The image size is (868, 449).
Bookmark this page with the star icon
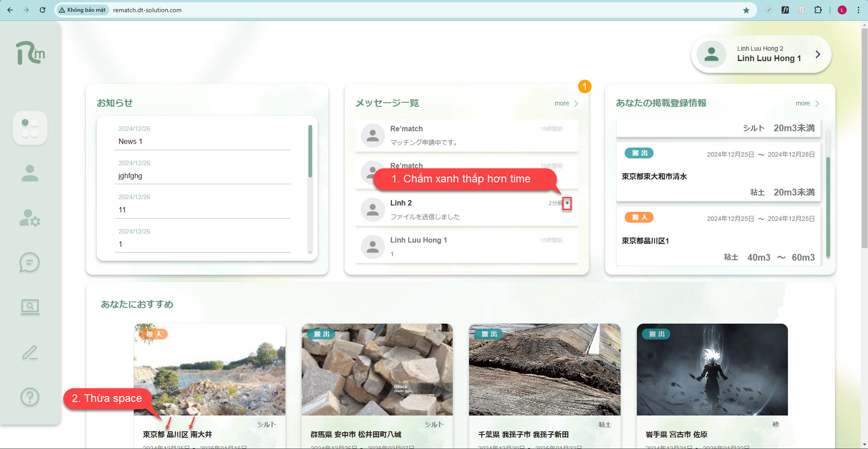click(x=746, y=10)
